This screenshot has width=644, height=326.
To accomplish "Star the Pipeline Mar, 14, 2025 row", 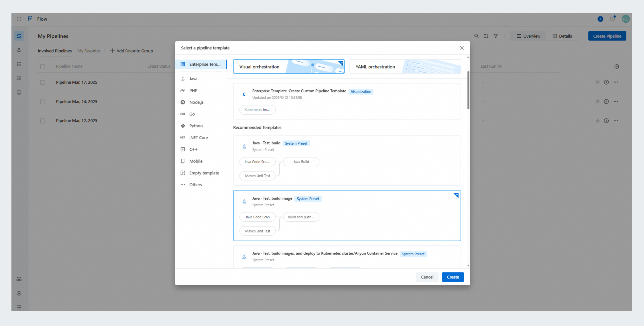I will point(597,101).
